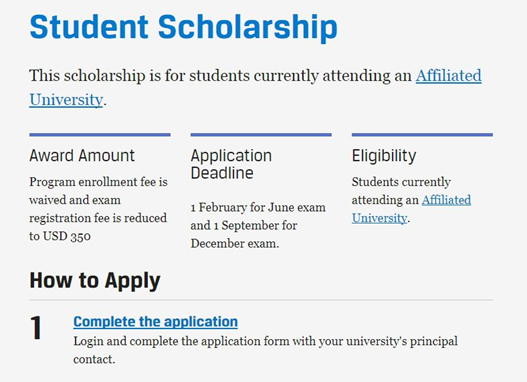
Task: Click the Login and complete instruction text
Action: pos(266,350)
